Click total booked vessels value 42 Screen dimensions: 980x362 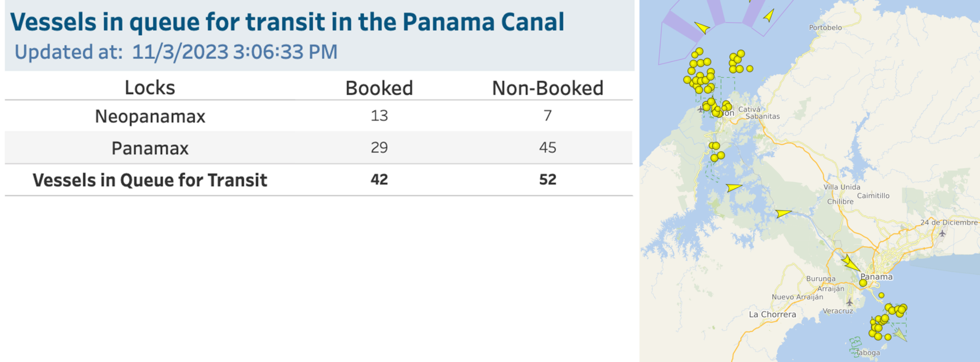click(379, 179)
